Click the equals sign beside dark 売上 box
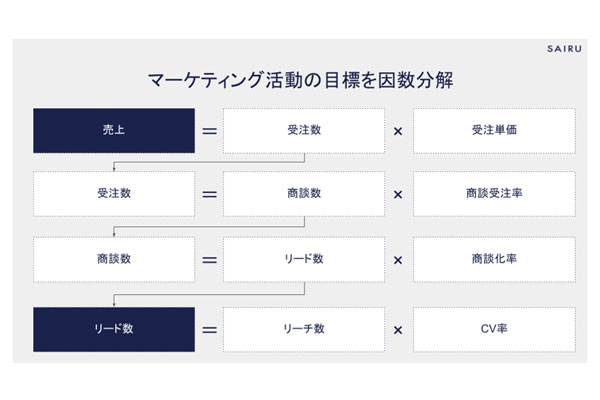 [x=209, y=130]
